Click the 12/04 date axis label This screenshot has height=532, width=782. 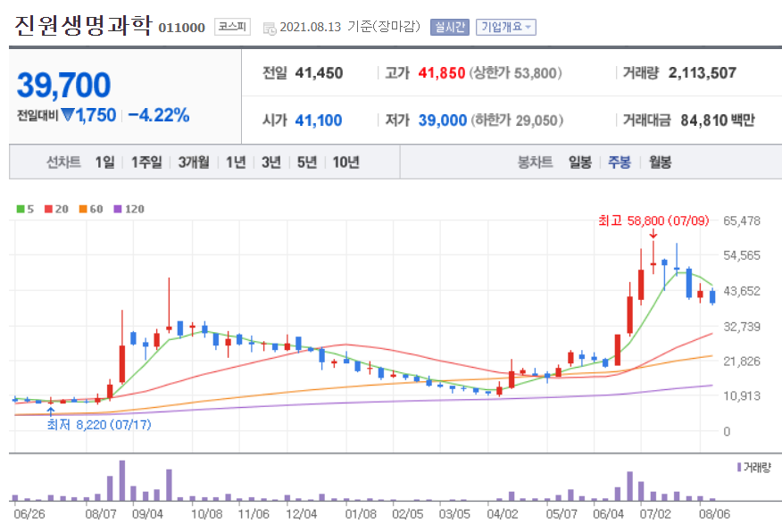301,514
